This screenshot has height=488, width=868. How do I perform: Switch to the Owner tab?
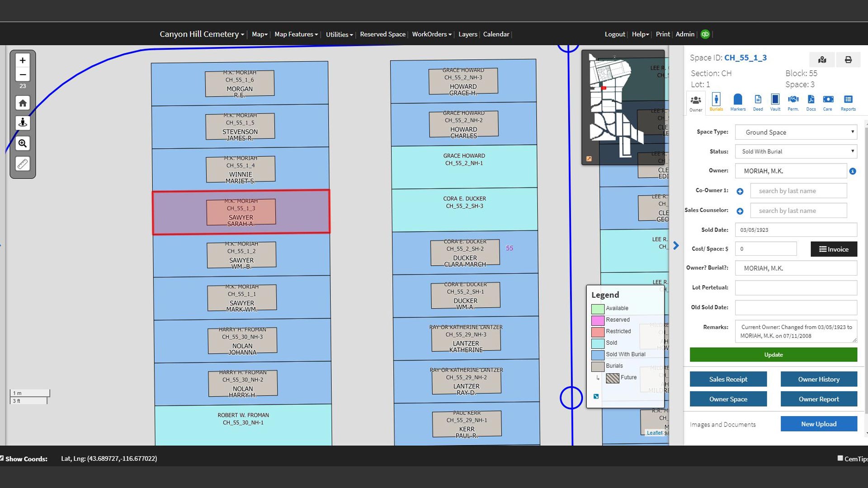click(x=696, y=103)
